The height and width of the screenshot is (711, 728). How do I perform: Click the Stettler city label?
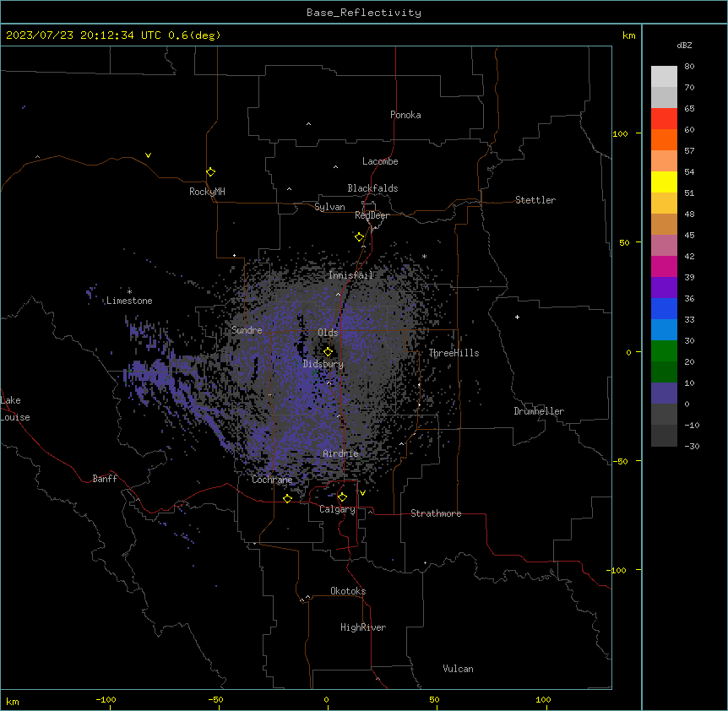(x=535, y=200)
